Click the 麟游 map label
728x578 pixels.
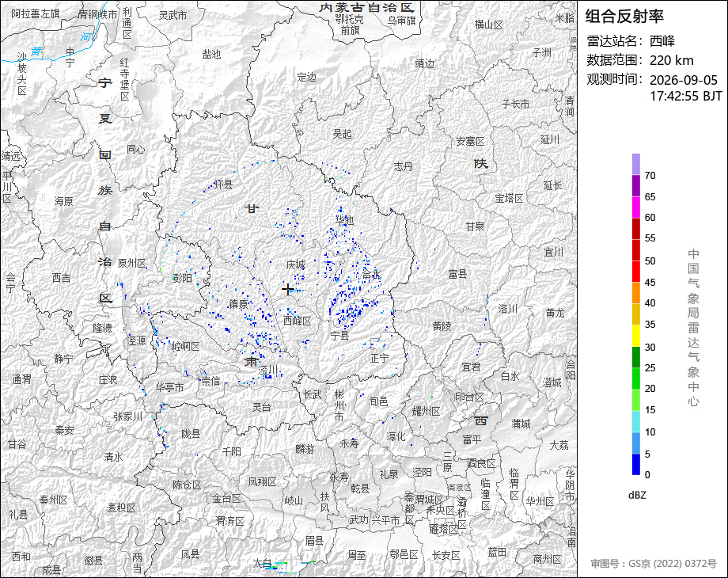pyautogui.click(x=305, y=449)
